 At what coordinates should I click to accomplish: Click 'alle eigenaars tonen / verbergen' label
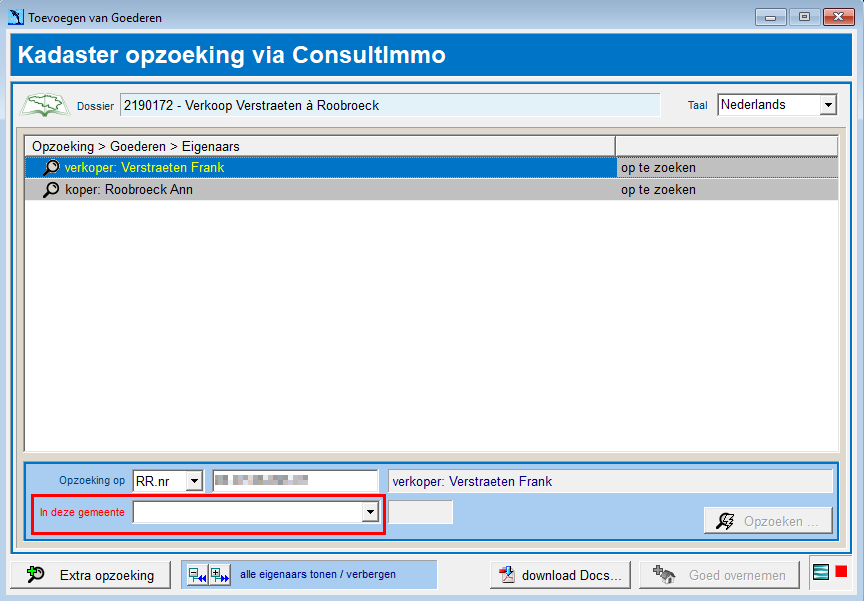click(x=318, y=574)
